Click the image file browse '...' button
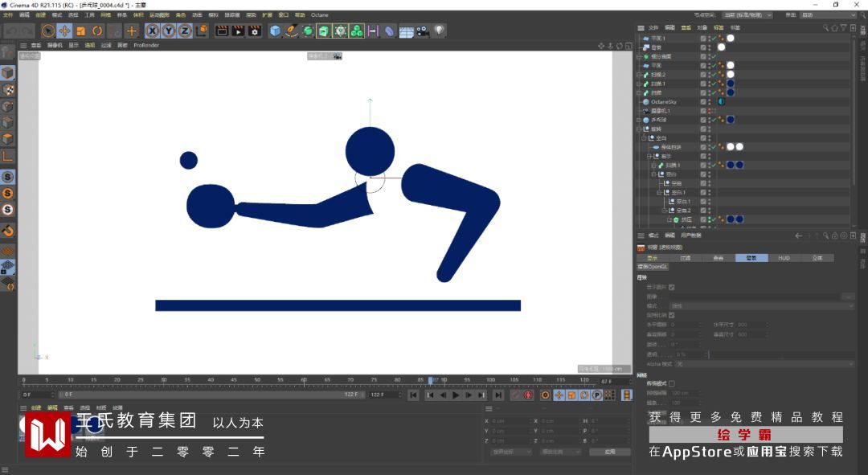Screen dimensions: 868x475 pos(849,297)
